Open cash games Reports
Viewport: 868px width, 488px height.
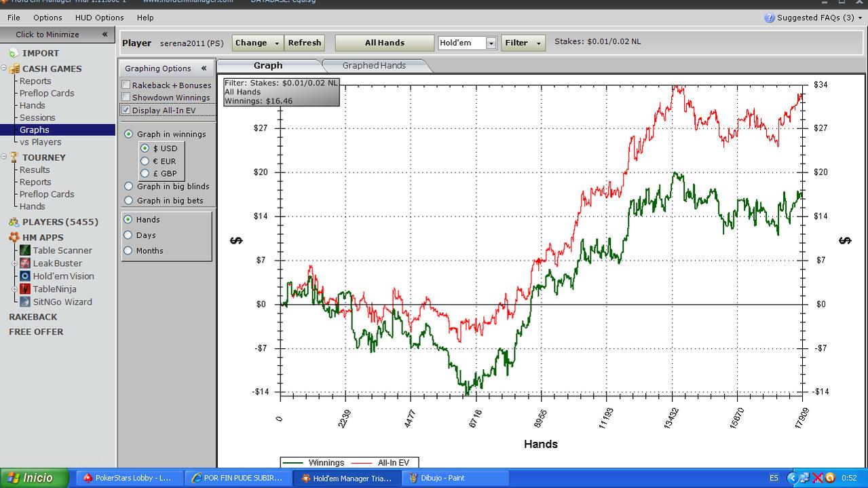(35, 81)
